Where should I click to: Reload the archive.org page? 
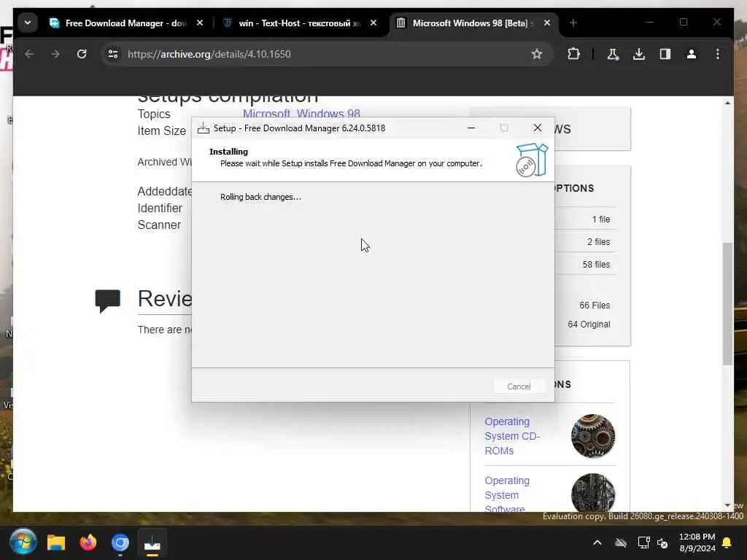(82, 54)
